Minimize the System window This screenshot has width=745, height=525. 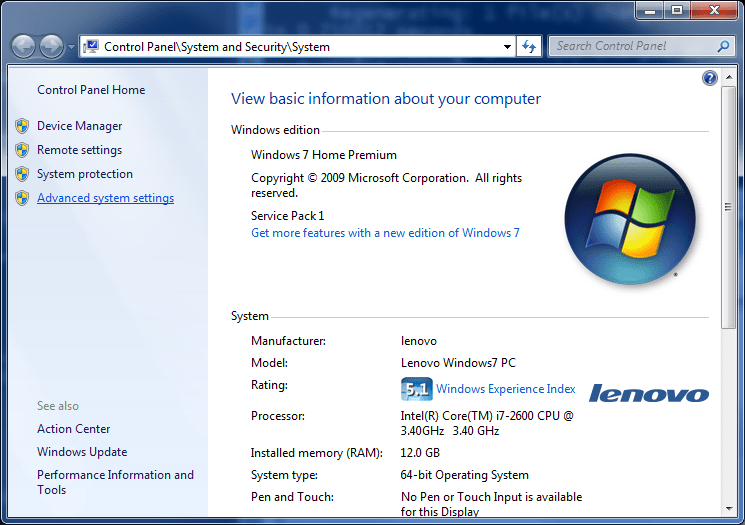pos(649,10)
